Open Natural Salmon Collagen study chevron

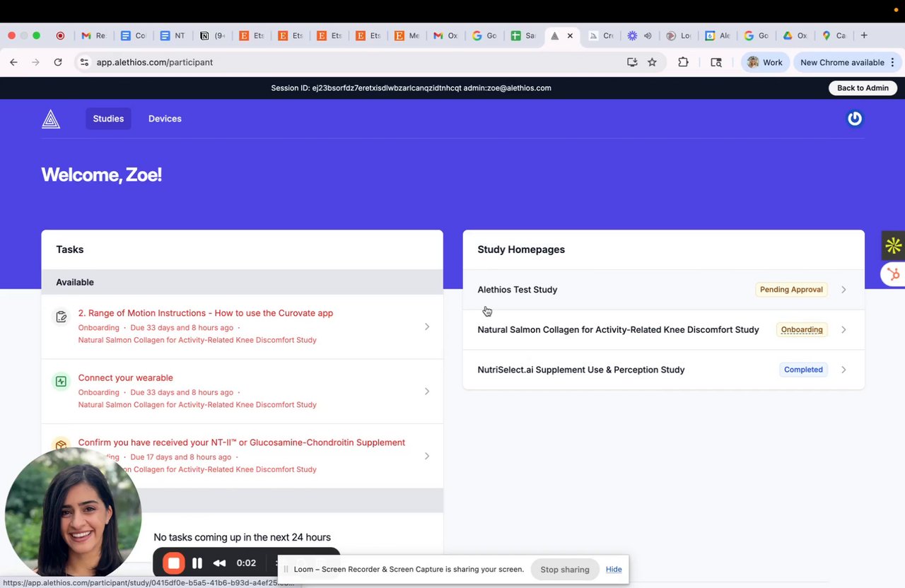tap(843, 330)
